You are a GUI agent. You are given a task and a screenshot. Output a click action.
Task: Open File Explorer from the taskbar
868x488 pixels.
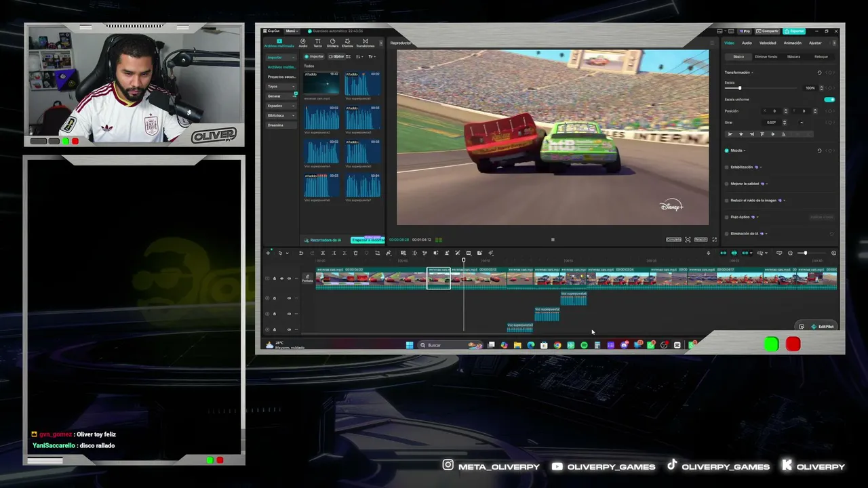517,345
